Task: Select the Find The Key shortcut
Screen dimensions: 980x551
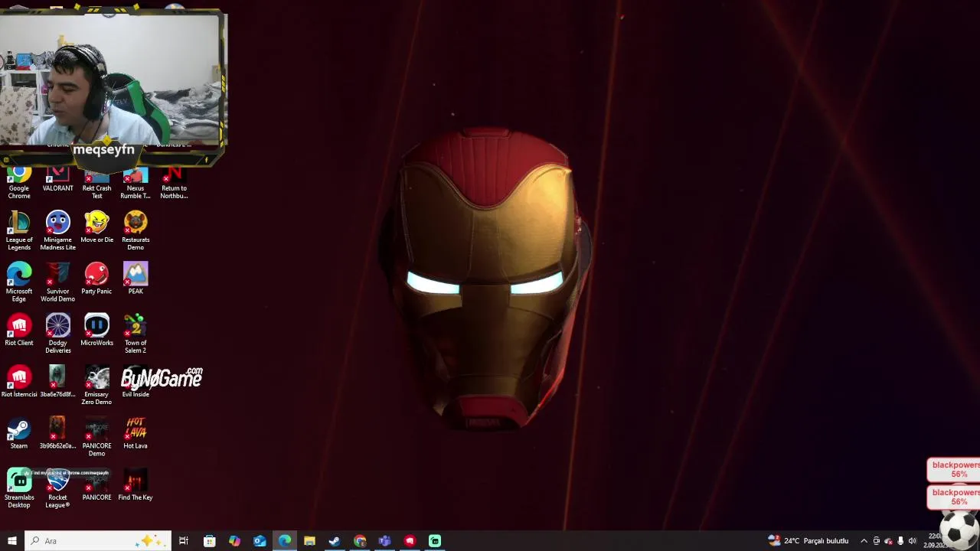Action: pyautogui.click(x=136, y=484)
